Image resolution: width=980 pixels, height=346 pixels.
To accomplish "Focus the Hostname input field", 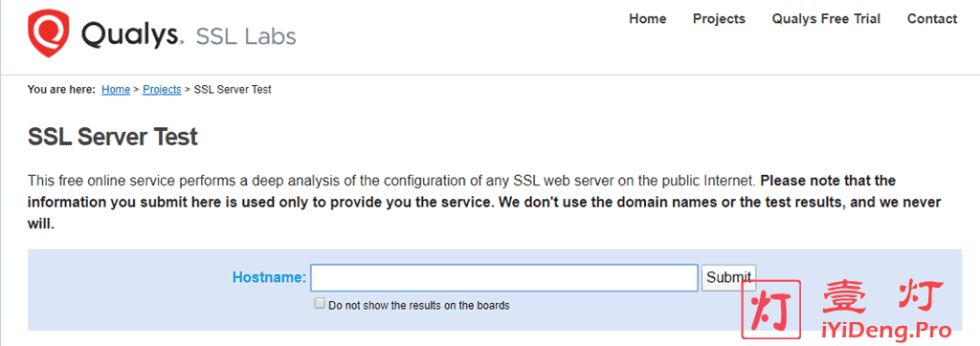I will click(503, 278).
